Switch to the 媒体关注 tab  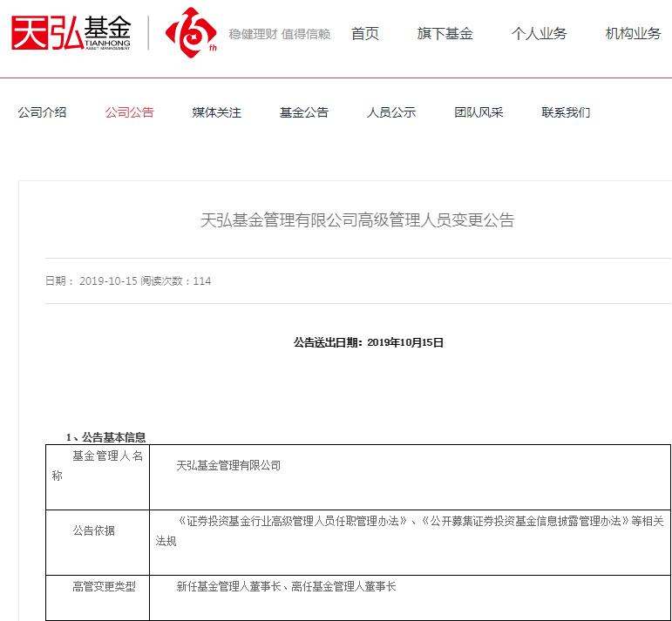[217, 112]
